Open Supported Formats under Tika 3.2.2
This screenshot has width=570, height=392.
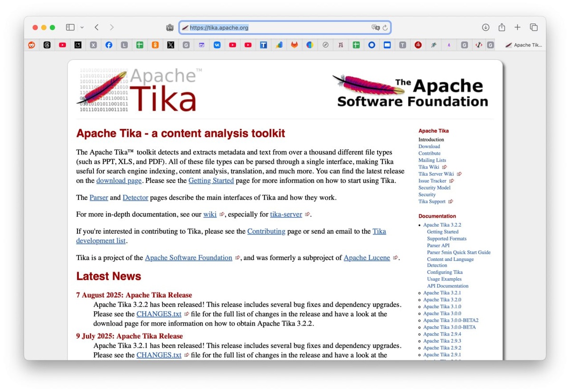click(x=446, y=239)
